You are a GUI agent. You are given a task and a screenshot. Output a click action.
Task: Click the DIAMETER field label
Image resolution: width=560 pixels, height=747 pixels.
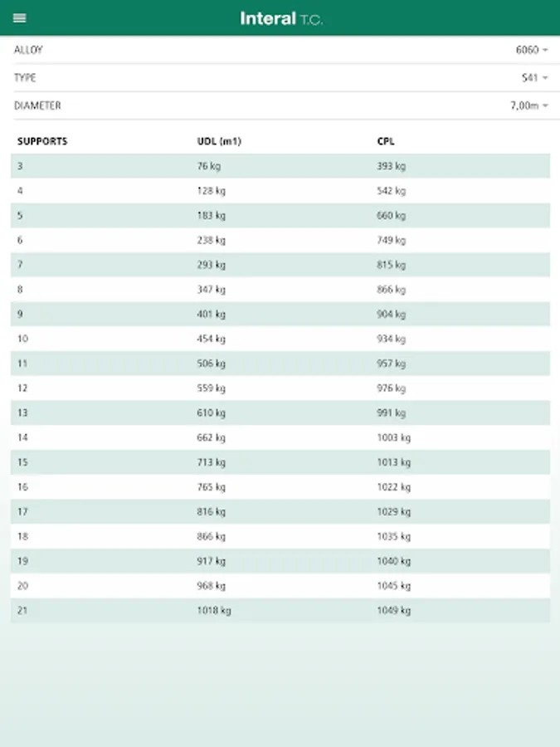tap(37, 106)
